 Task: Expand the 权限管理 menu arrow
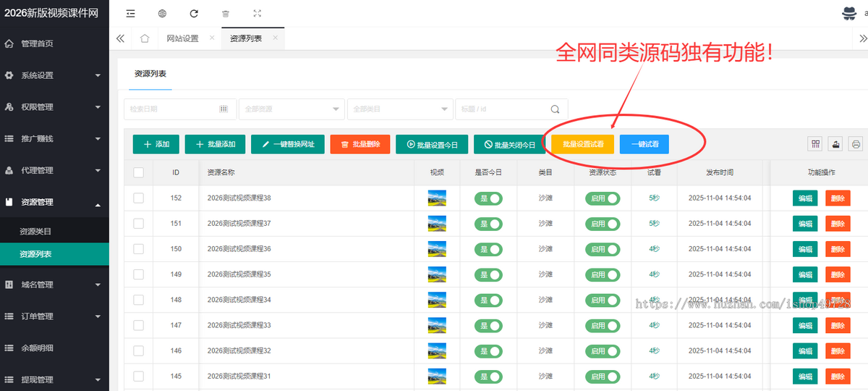pyautogui.click(x=98, y=107)
